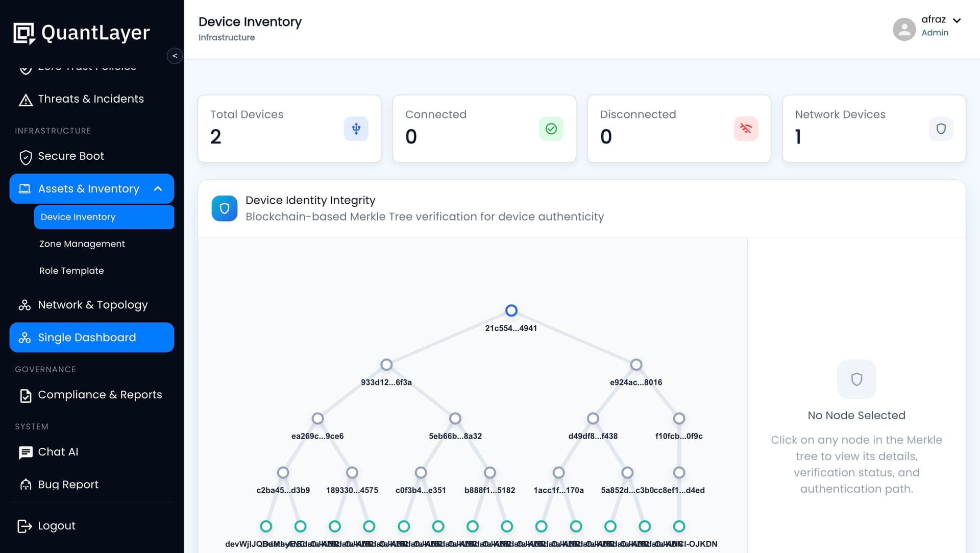This screenshot has width=980, height=553.
Task: Go to Threats & Incidents page
Action: (x=91, y=99)
